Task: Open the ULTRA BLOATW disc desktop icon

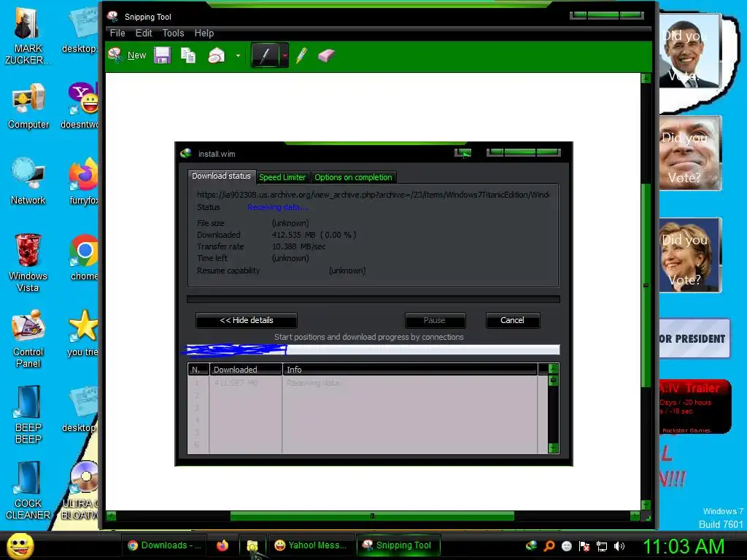Action: pyautogui.click(x=82, y=491)
